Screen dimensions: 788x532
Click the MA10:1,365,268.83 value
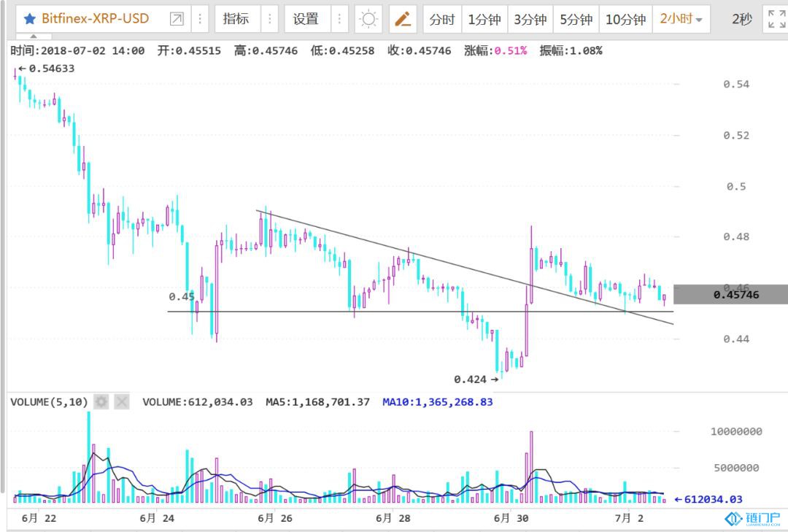(438, 402)
